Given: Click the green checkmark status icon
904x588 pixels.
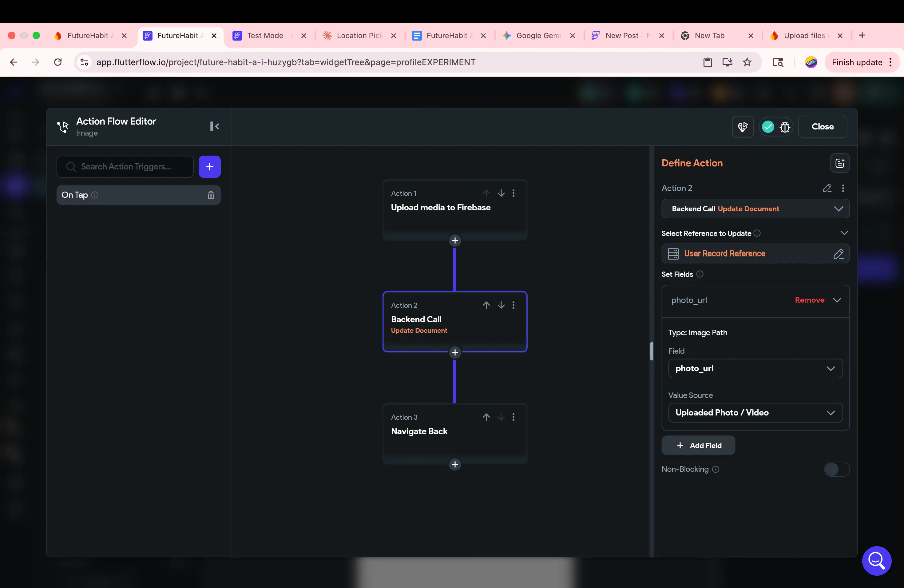Looking at the screenshot, I should coord(768,127).
